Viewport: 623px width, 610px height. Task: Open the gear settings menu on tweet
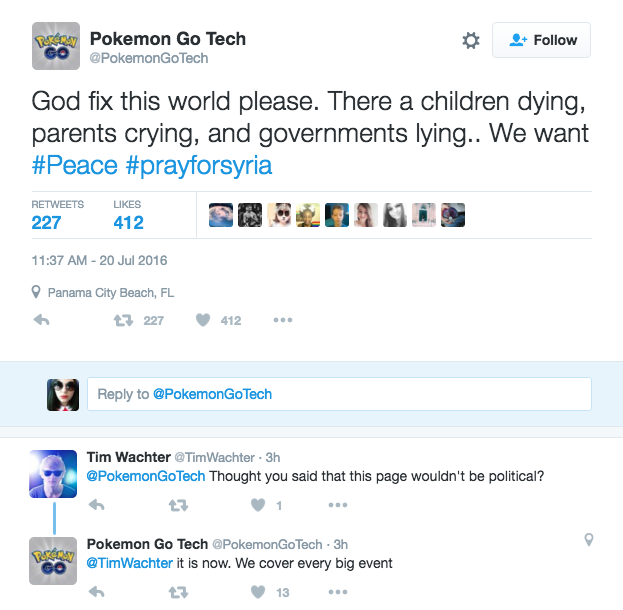[x=471, y=40]
